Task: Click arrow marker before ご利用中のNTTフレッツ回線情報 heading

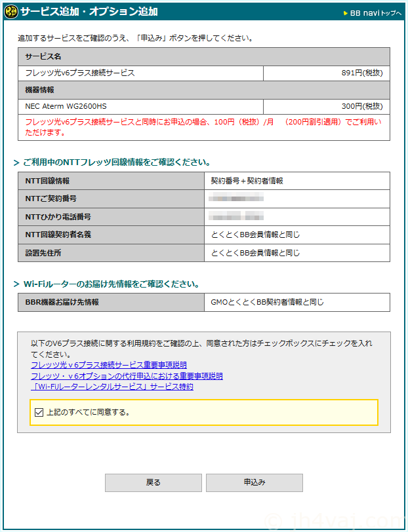Action: tap(16, 162)
